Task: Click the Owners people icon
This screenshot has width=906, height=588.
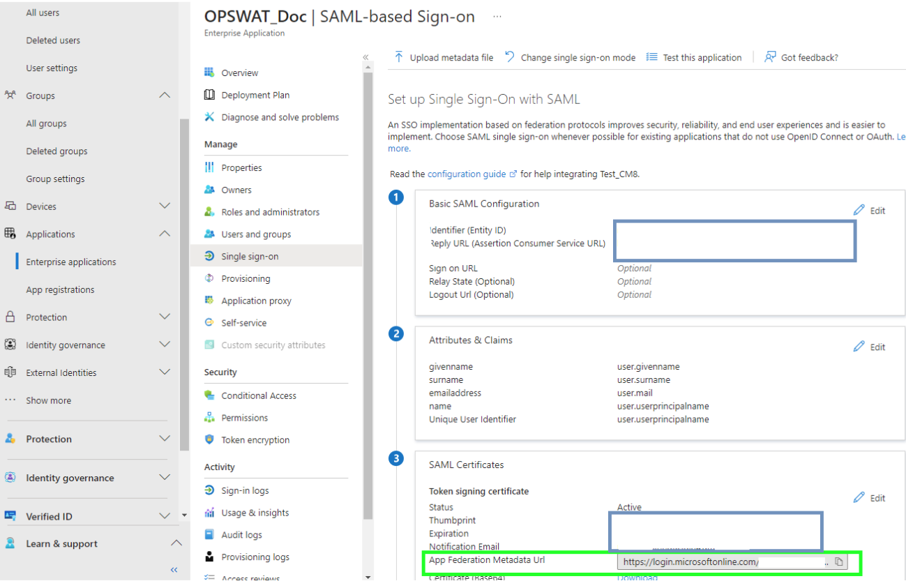Action: coord(209,190)
